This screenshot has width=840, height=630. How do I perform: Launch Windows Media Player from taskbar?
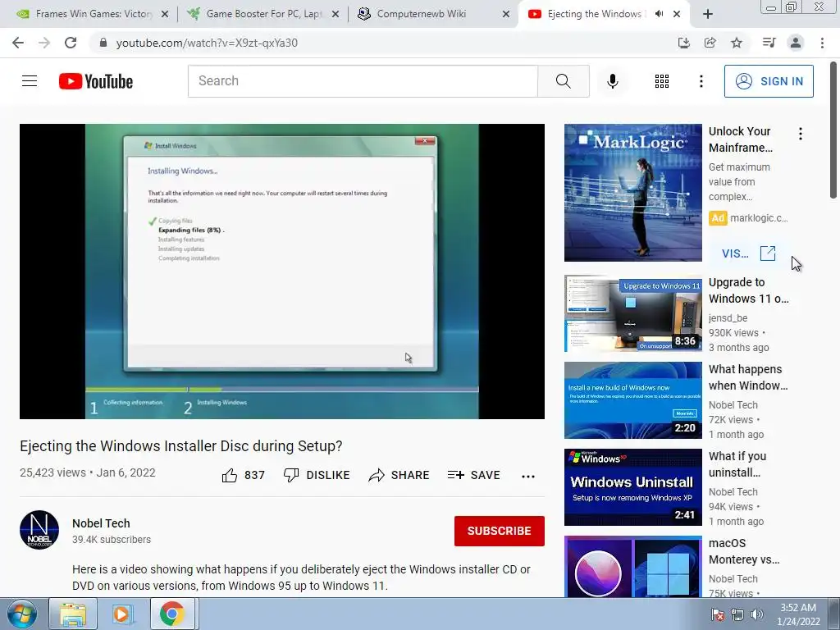click(121, 614)
